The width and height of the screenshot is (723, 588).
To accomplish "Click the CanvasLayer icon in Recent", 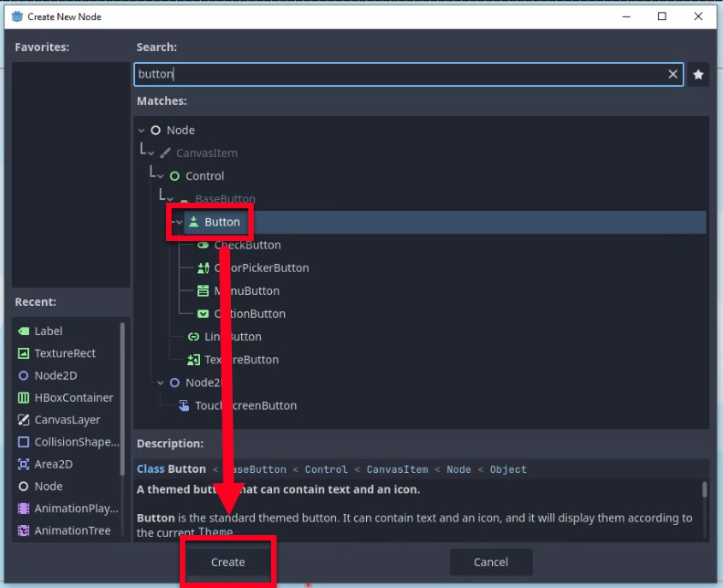I will [24, 420].
